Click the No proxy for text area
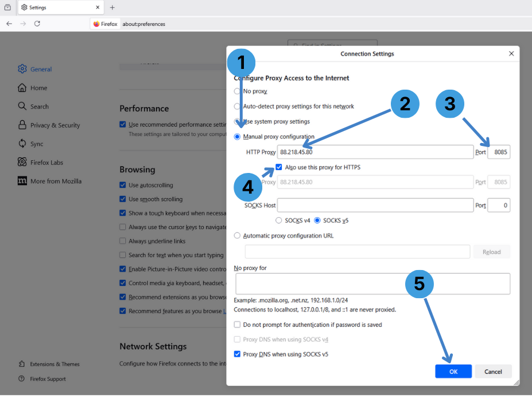532x397 pixels. point(372,284)
